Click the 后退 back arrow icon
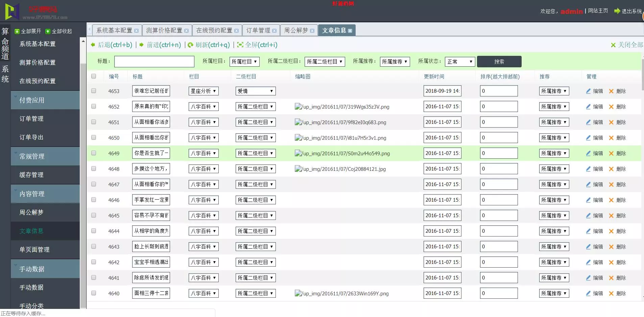644x317 pixels. [93, 45]
